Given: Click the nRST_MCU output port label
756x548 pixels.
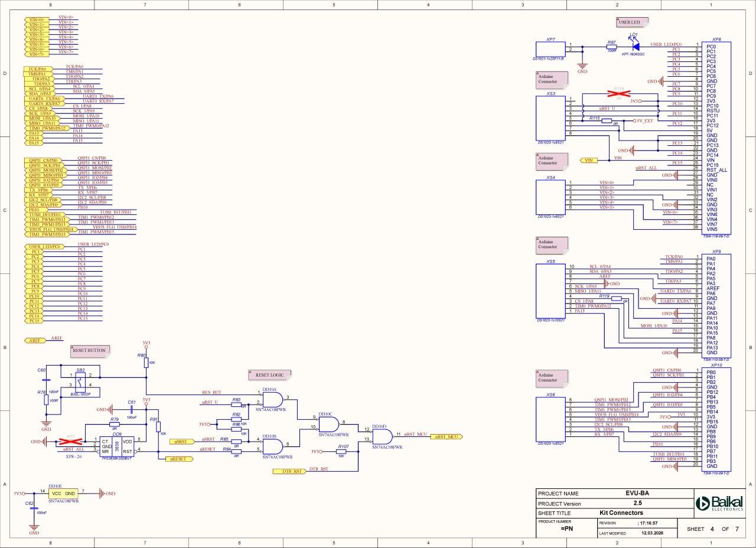Looking at the screenshot, I should [x=446, y=436].
